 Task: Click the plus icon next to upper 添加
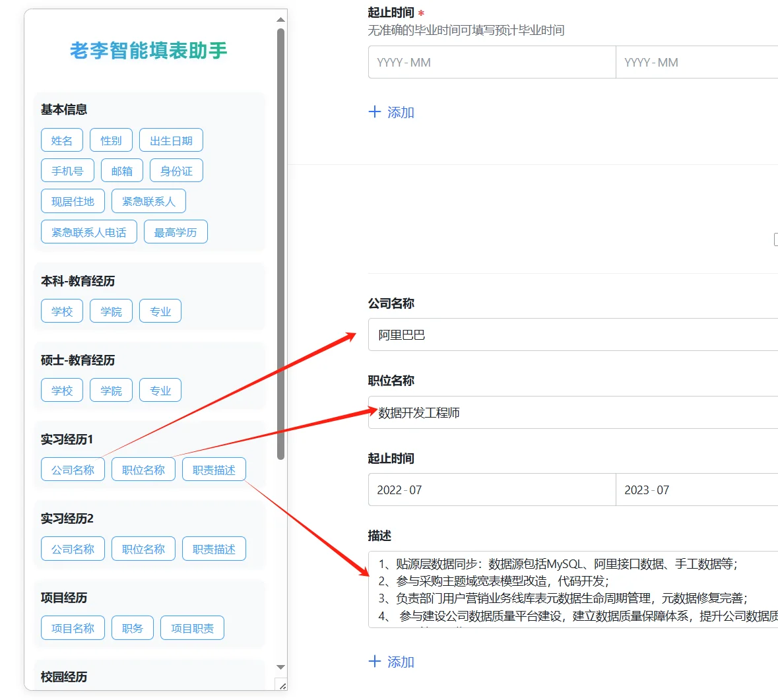375,111
